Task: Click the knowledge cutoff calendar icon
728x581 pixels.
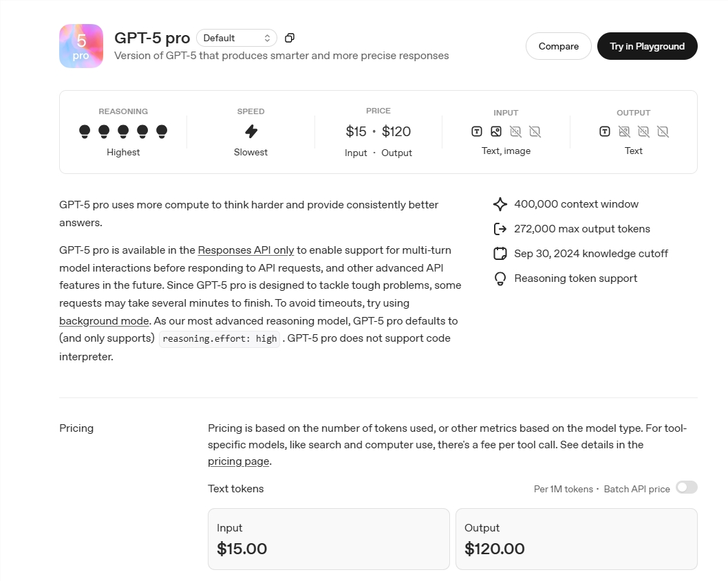Action: point(500,253)
